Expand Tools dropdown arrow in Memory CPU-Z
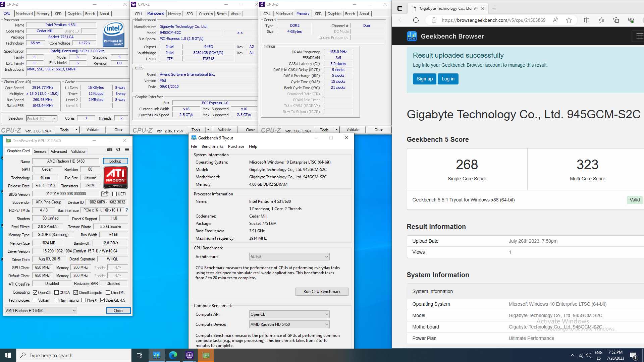 (336, 130)
